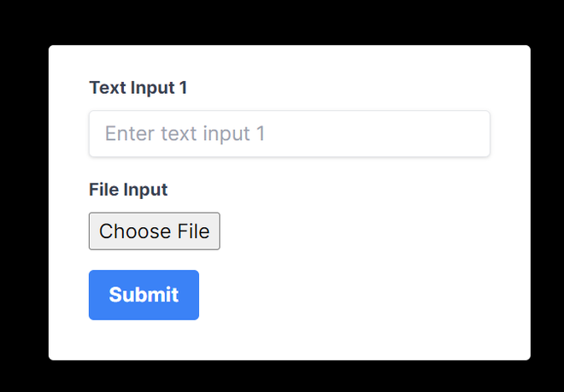Screen dimensions: 564x392
Task: Click the Submit button
Action: point(144,295)
